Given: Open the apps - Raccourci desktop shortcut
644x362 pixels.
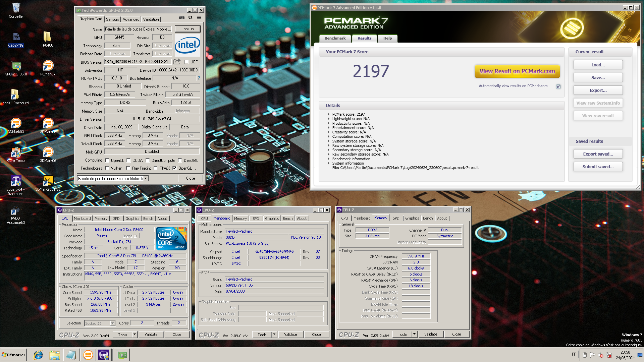Looking at the screenshot, I should tap(16, 97).
